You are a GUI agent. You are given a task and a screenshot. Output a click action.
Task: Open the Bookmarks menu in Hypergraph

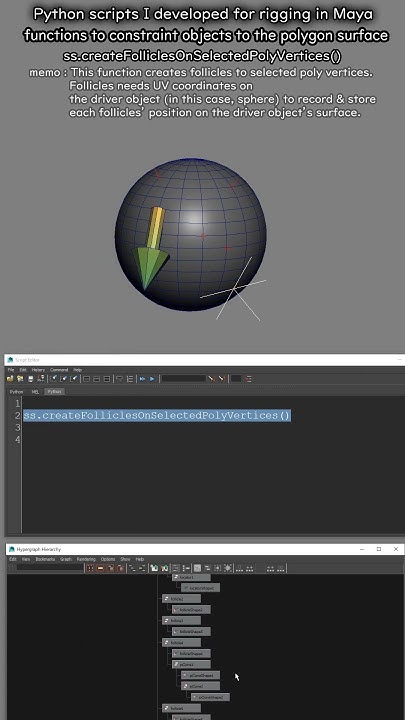[x=45, y=559]
